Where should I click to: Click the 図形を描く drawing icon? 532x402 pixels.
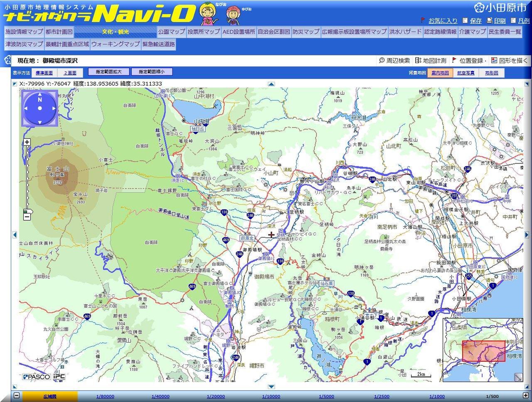(494, 60)
